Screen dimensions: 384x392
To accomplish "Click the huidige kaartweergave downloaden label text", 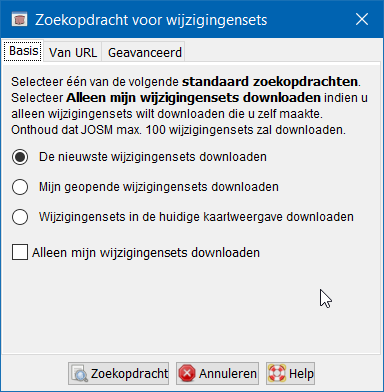I will coord(196,217).
